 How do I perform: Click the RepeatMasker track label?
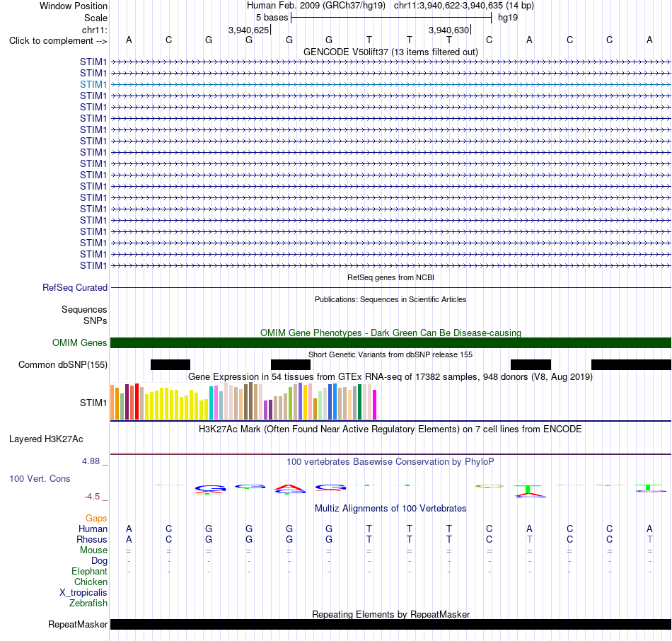78,624
